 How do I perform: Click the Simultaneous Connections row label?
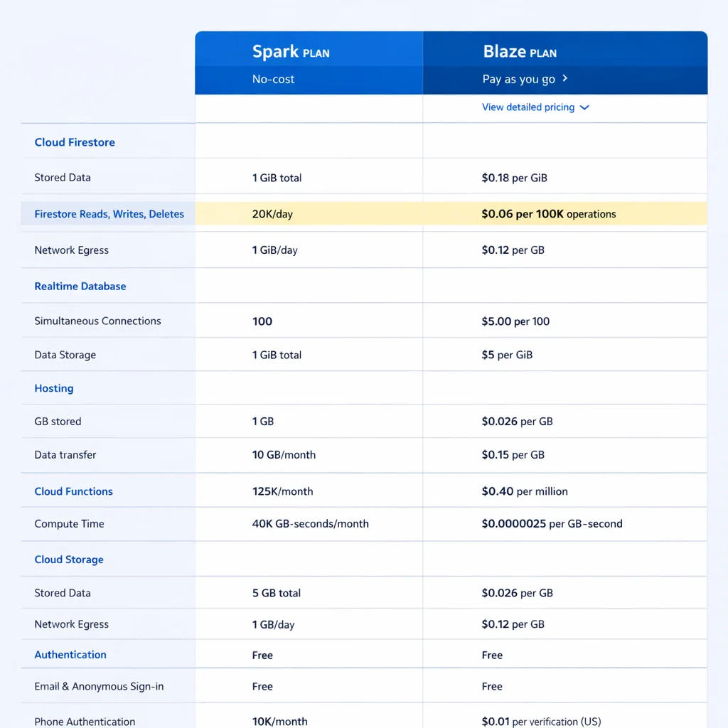tap(98, 321)
